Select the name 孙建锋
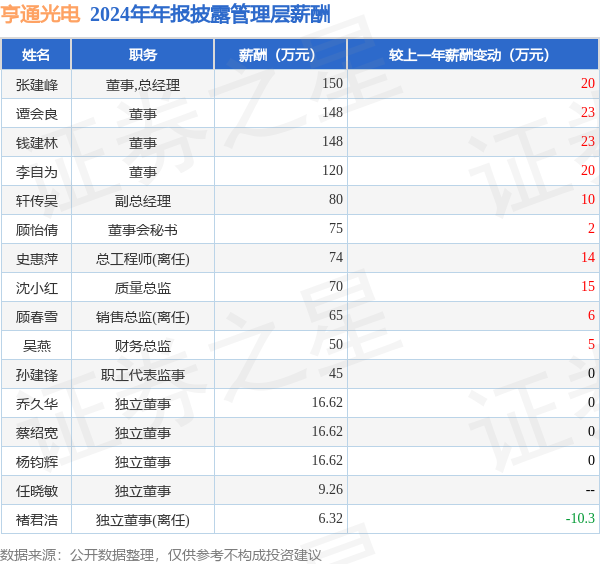The width and height of the screenshot is (600, 564). (x=37, y=375)
